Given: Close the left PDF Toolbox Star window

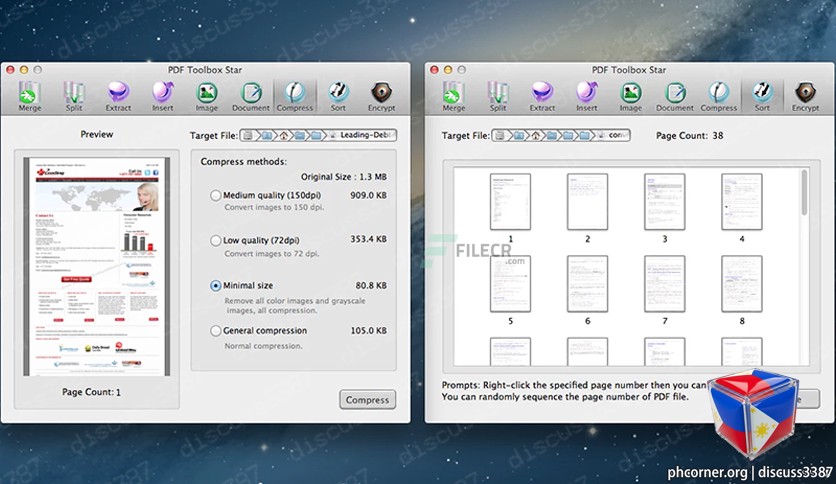Looking at the screenshot, I should coord(10,70).
